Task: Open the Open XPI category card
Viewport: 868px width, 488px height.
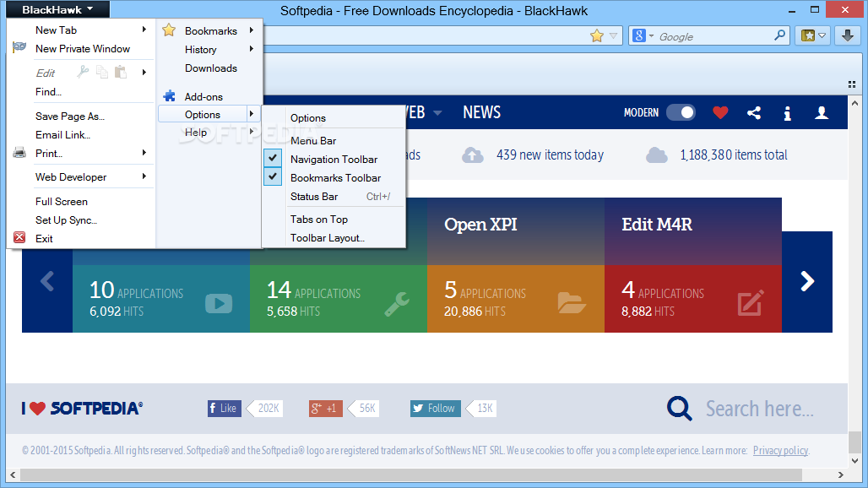Action: pos(515,265)
